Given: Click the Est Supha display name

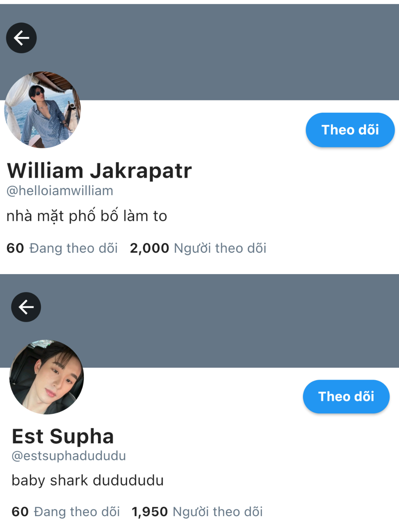Looking at the screenshot, I should tap(63, 437).
